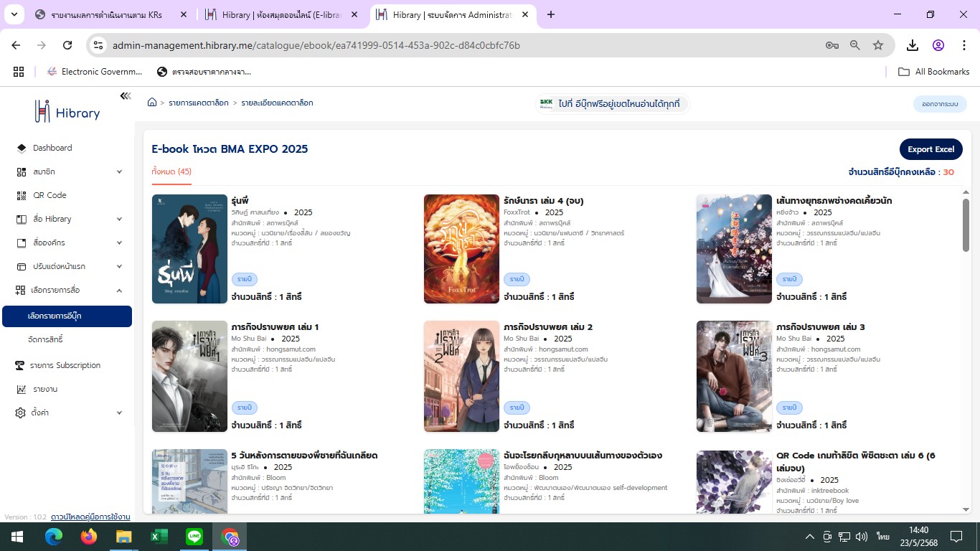Expand the สมาชิก menu chevron
Screen dimensions: 980x551
tap(119, 171)
